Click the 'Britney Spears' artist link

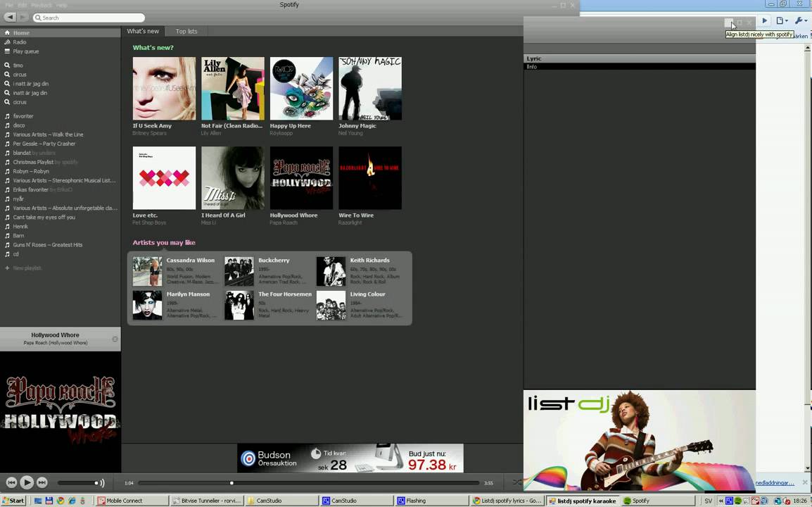coord(150,133)
